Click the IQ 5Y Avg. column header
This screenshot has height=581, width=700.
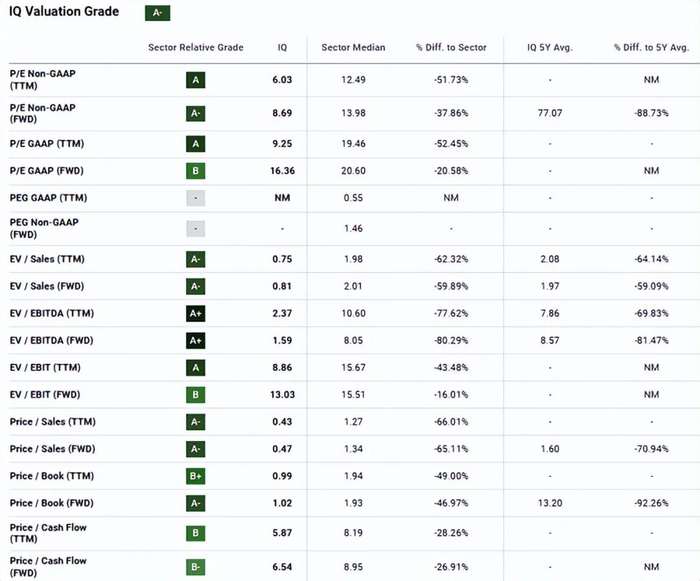coord(550,48)
